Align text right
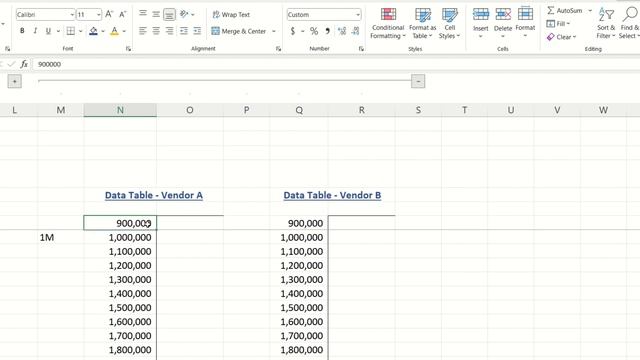The width and height of the screenshot is (640, 360). pos(169,31)
